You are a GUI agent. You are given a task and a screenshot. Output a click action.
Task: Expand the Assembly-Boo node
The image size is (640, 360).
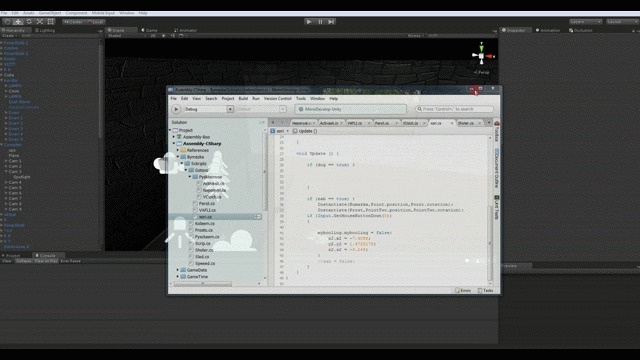[x=174, y=137]
